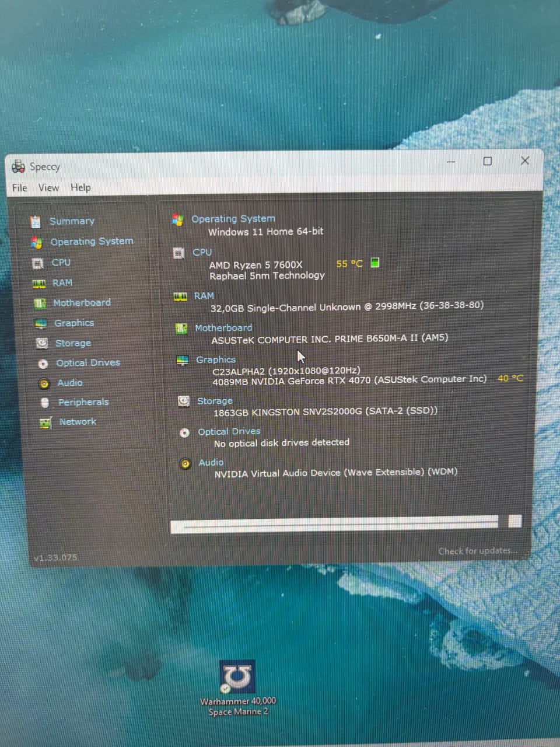Click the Optical Drives disc icon in summary
Viewport: 560px width, 747px height.
click(185, 433)
